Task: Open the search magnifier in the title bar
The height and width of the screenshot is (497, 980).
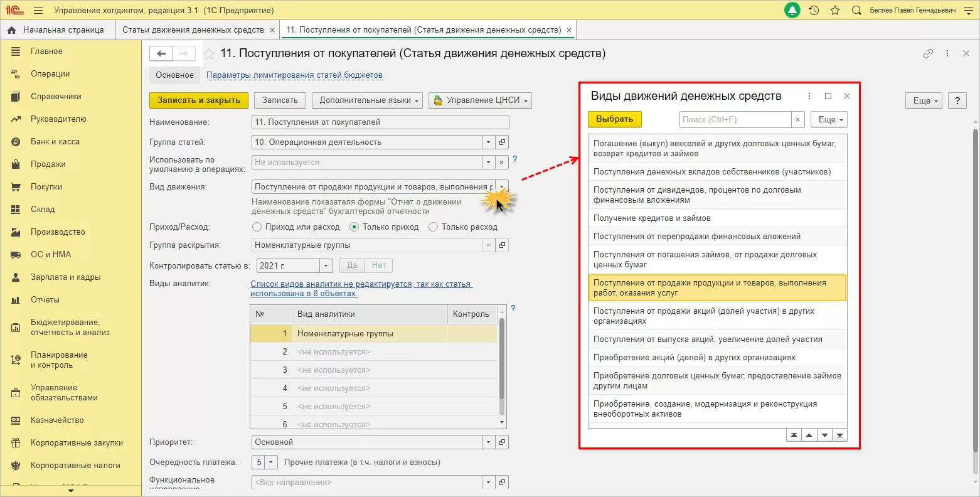Action: tap(856, 11)
